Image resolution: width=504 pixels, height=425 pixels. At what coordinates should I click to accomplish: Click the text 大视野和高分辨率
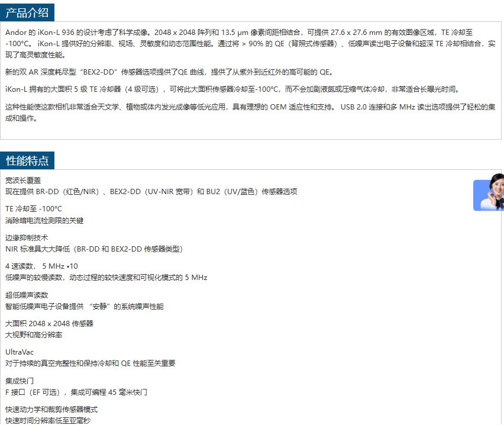pyautogui.click(x=34, y=335)
